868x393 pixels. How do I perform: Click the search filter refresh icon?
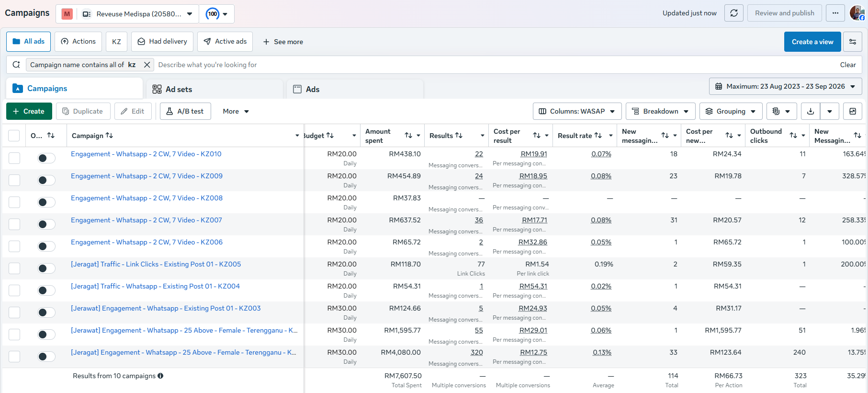pos(16,65)
